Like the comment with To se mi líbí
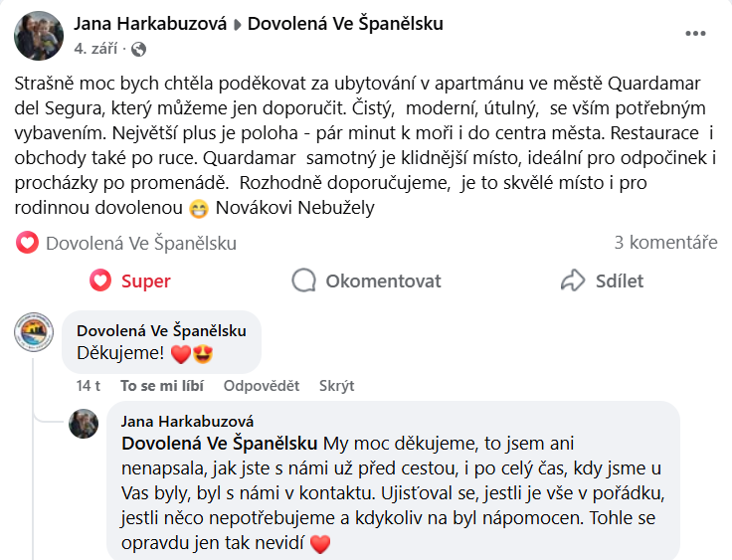This screenshot has width=732, height=560. pos(161,386)
